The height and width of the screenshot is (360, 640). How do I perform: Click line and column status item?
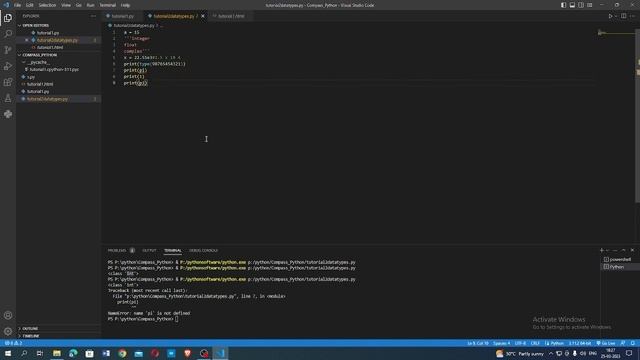[478, 343]
